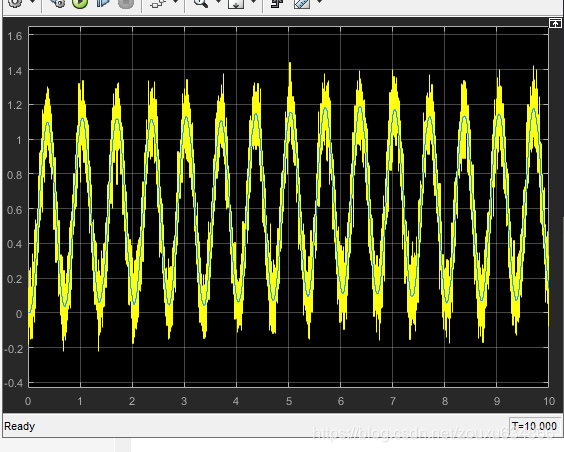Maximize axes using the plot's corner icon

click(555, 23)
